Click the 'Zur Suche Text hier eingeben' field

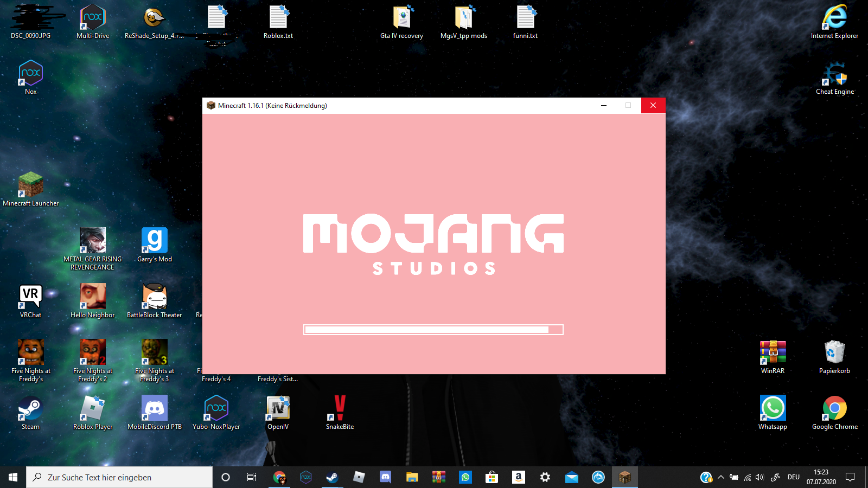click(119, 477)
